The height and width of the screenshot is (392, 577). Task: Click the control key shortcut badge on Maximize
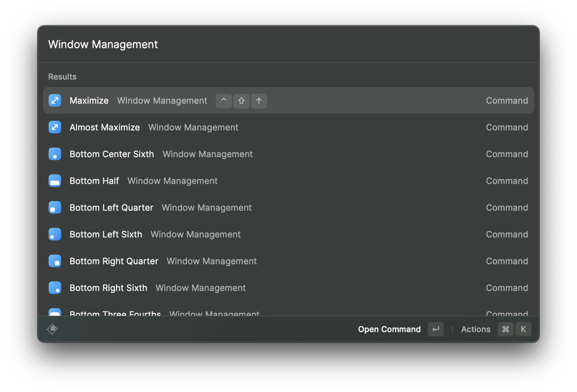[x=224, y=101]
